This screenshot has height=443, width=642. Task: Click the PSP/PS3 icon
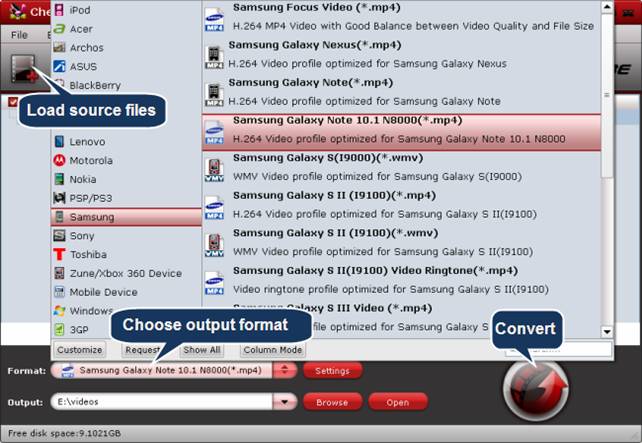coord(59,198)
